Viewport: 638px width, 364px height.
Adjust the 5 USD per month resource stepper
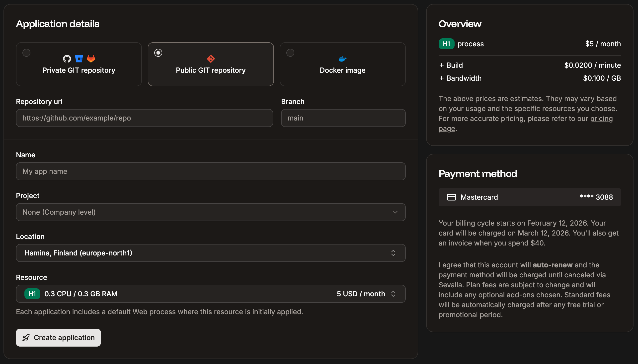point(393,294)
